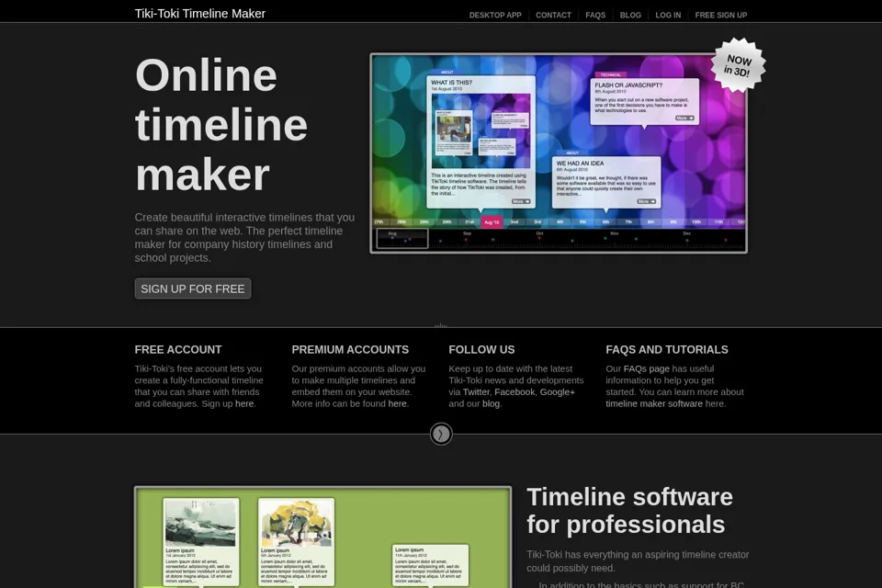Click the WE HAD AN IDEA card title
Image resolution: width=882 pixels, height=588 pixels.
[580, 164]
